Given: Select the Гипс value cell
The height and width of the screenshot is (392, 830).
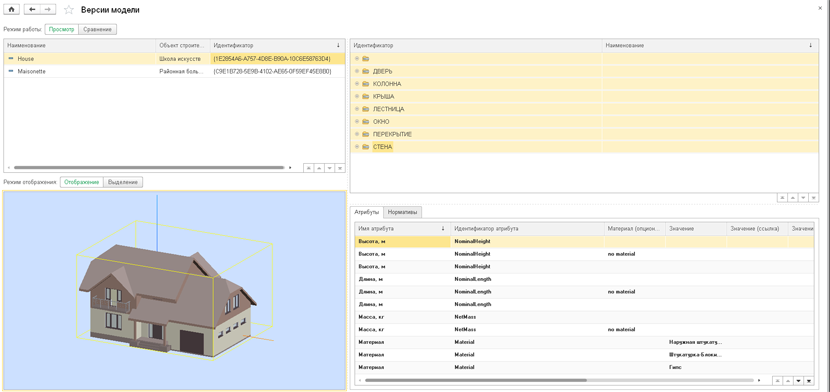Looking at the screenshot, I should tap(696, 367).
